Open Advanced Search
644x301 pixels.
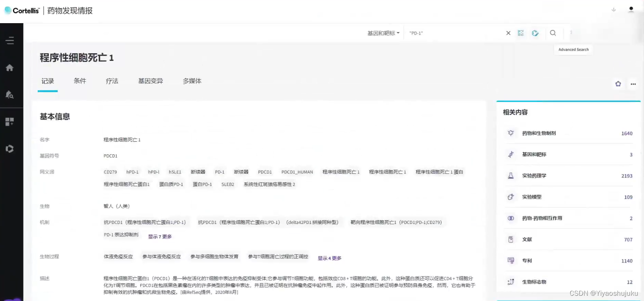(x=573, y=50)
